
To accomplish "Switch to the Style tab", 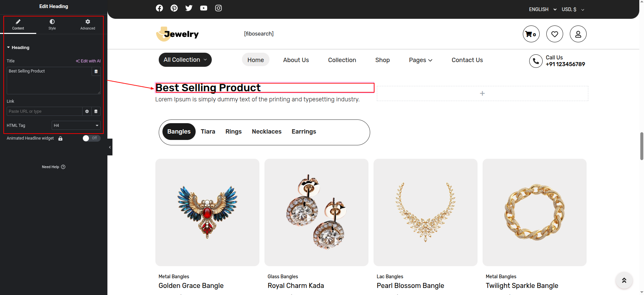I will pos(52,24).
